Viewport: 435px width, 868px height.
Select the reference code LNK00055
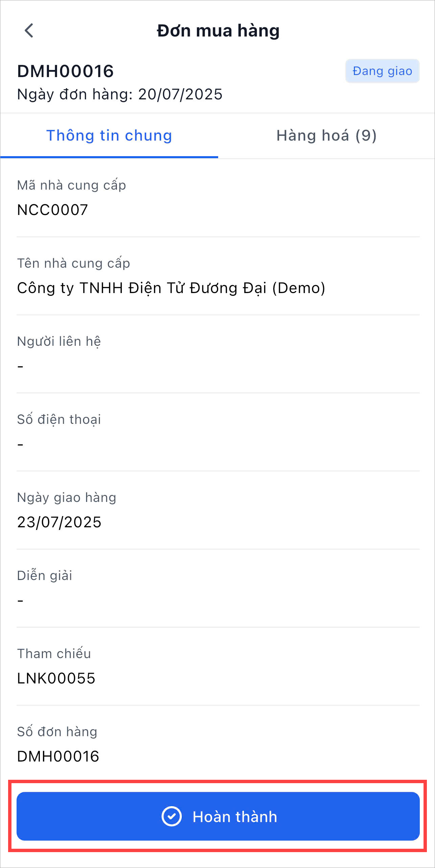pyautogui.click(x=56, y=678)
